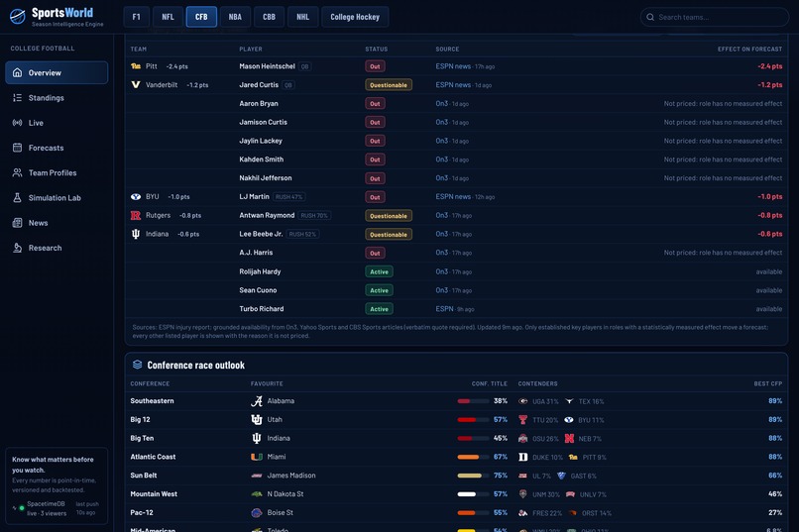
Task: Click the Research microscope icon
Action: point(17,248)
